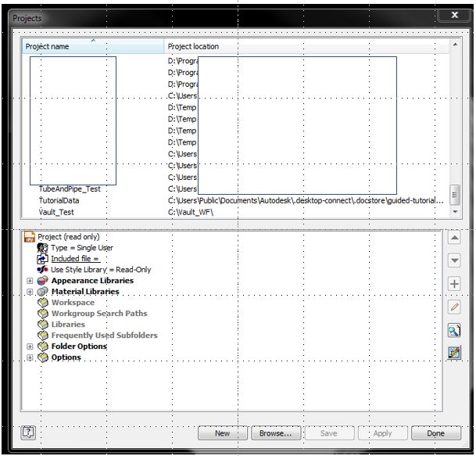The height and width of the screenshot is (456, 476).
Task: Click the configure Content Center libraries icon
Action: pyautogui.click(x=454, y=353)
